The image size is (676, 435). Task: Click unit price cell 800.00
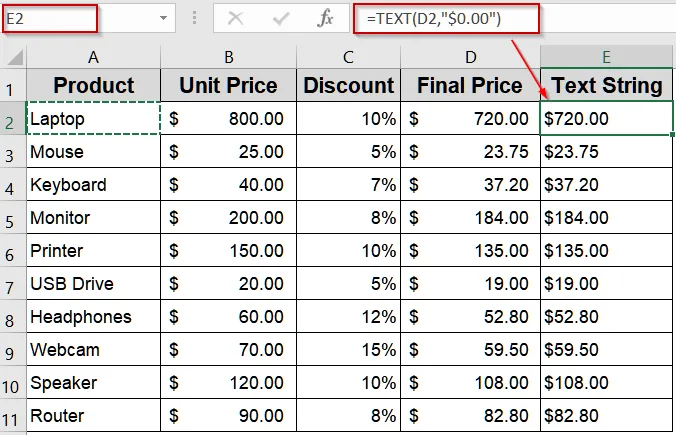coord(228,118)
